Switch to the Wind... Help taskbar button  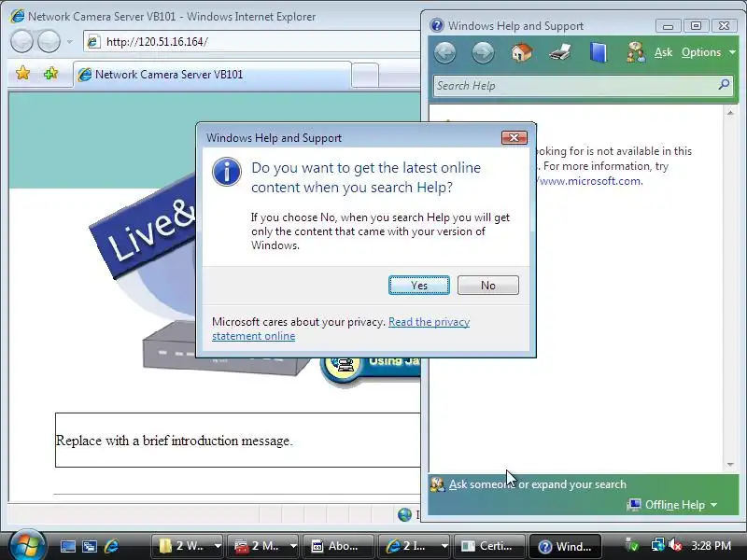pos(566,546)
